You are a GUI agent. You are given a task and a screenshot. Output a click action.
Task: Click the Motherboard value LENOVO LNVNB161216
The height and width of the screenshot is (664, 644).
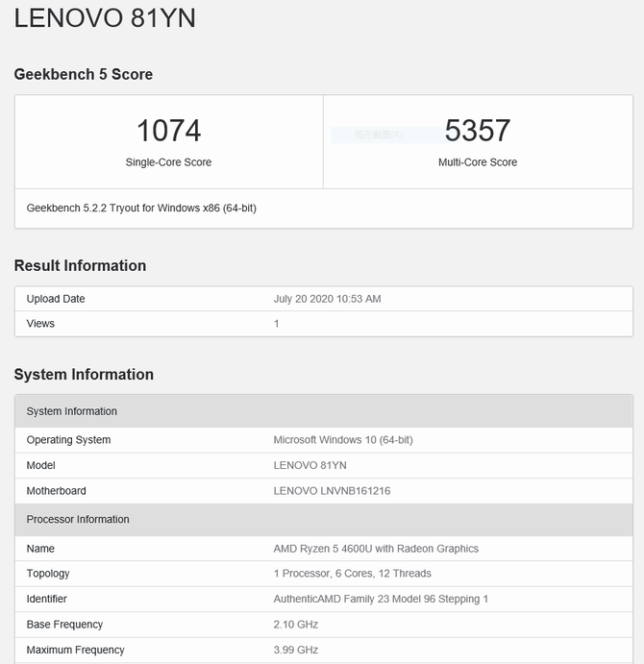[x=332, y=491]
